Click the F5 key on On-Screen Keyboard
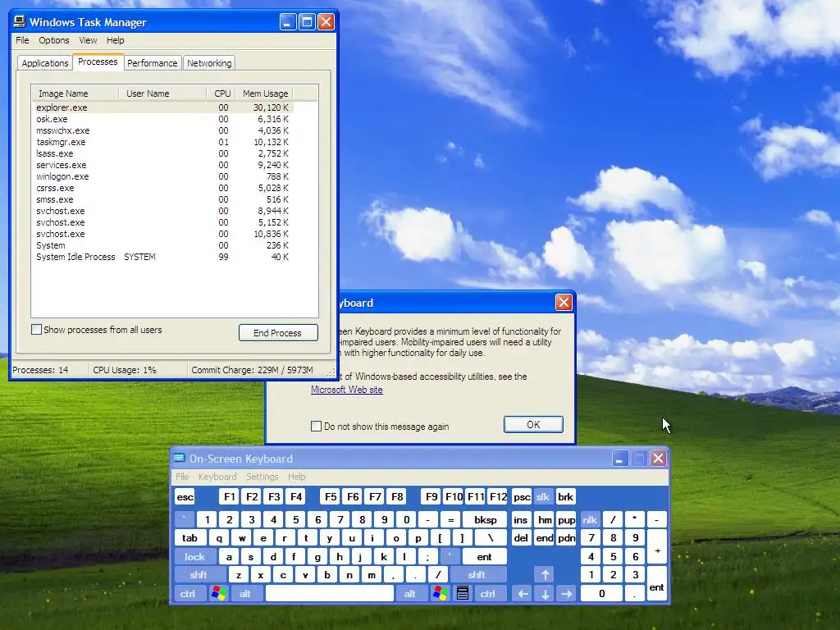Screen dimensions: 840x630 pos(331,496)
